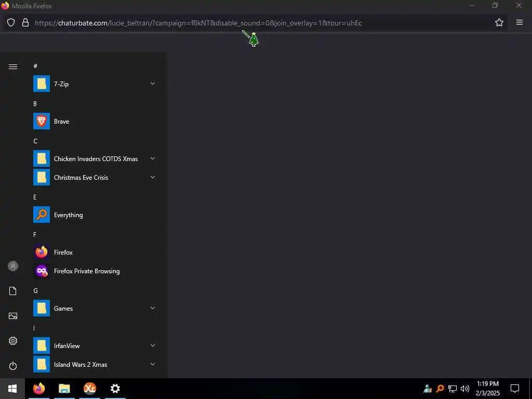Switch to Firefox in the taskbar
This screenshot has height=399, width=532.
click(x=39, y=389)
